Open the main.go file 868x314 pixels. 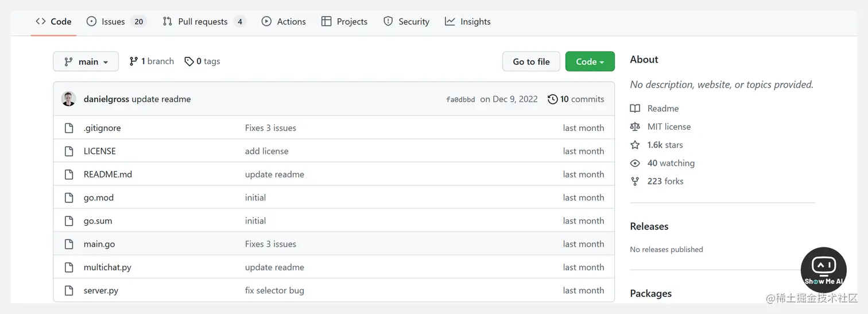click(x=99, y=244)
